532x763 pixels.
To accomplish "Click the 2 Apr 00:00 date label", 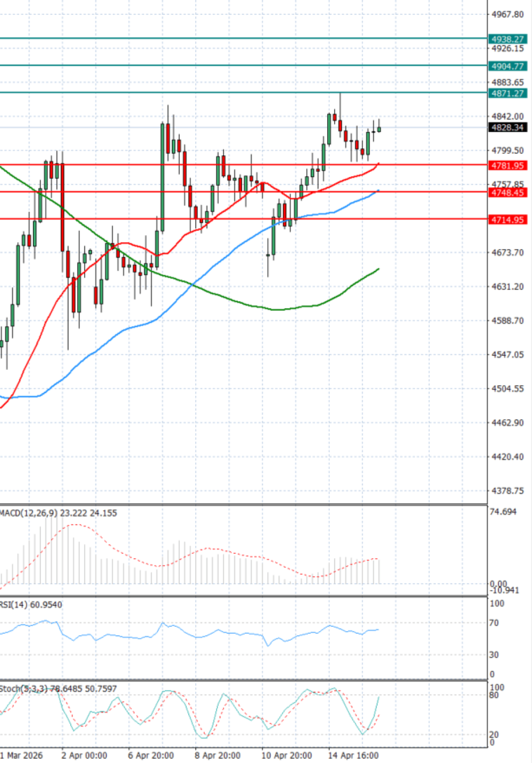I will tap(84, 756).
